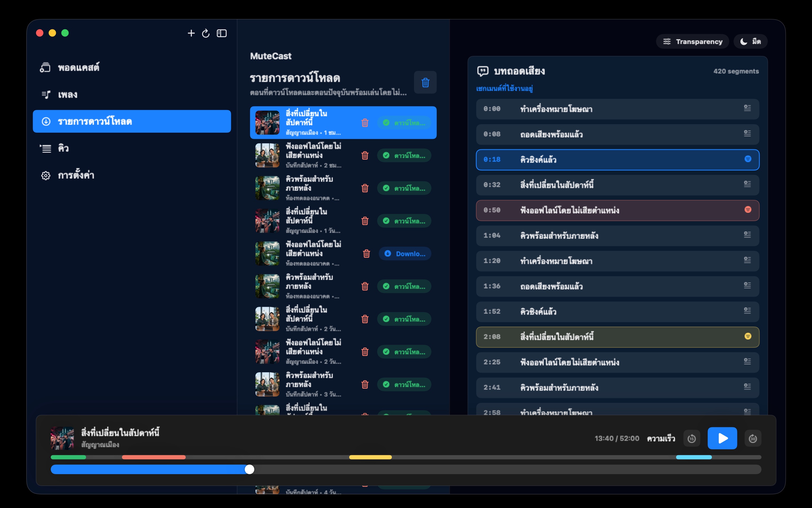Click detail icon on 1:04 segment
This screenshot has width=812, height=508.
point(747,235)
